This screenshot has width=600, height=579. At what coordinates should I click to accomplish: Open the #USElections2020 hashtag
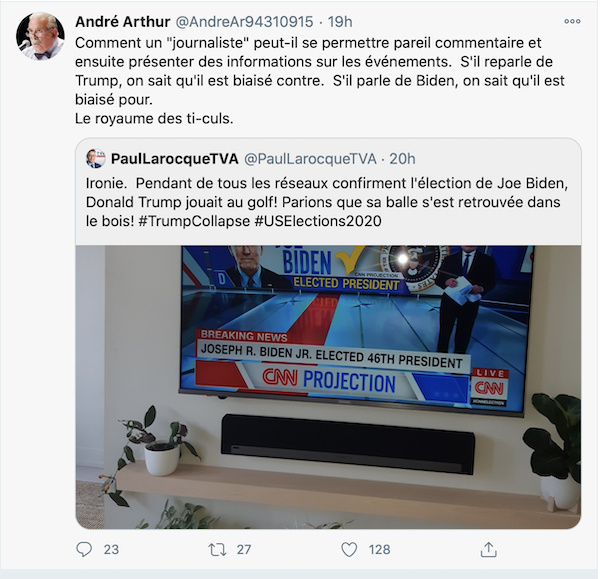(318, 221)
